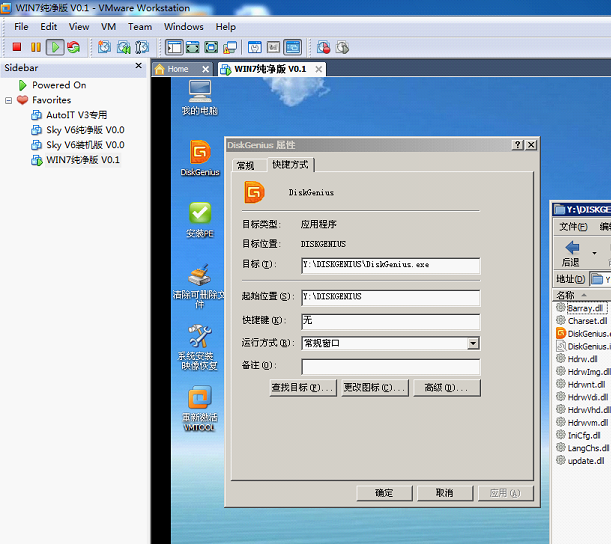Click the 高级 button
611x545 pixels.
[x=447, y=388]
